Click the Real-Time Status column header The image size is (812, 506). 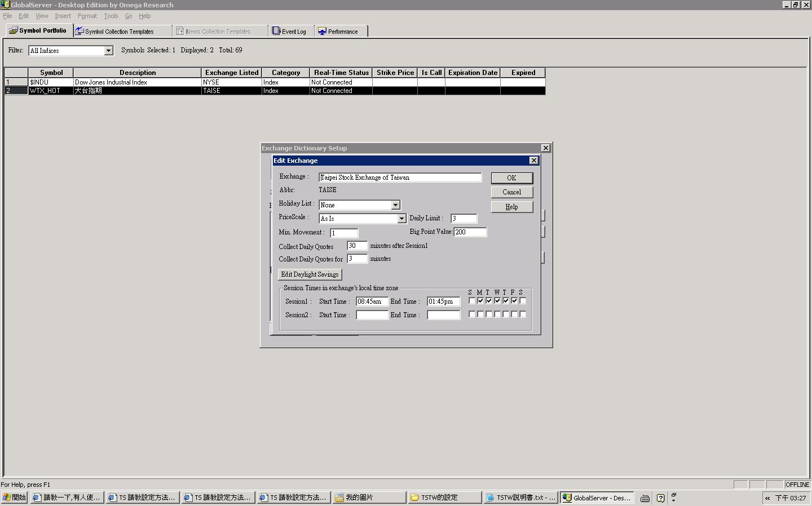(x=341, y=73)
